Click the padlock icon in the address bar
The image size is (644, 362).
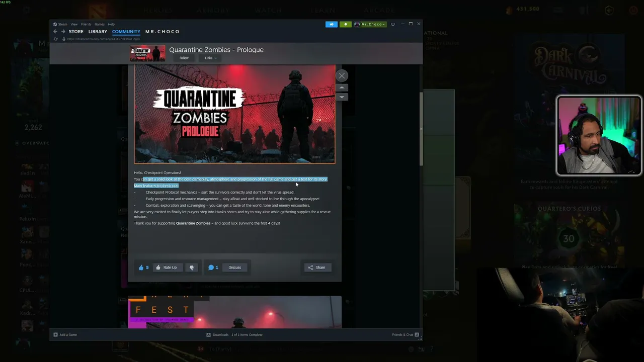point(63,39)
